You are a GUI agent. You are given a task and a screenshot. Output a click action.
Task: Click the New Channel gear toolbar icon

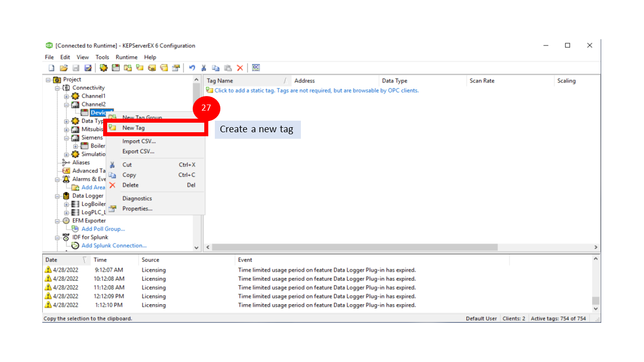[104, 68]
